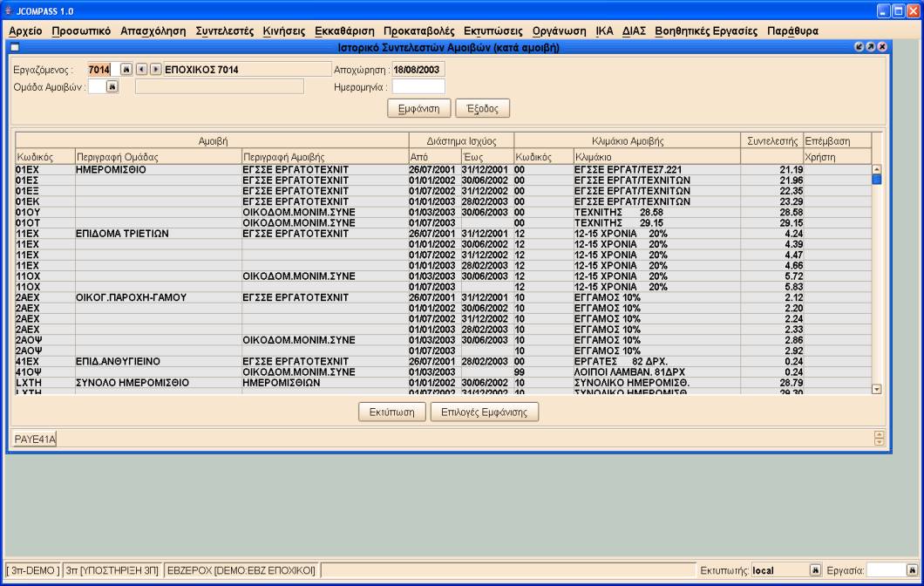924x586 pixels.
Task: Open the Παράθυρα menu
Action: tap(792, 31)
